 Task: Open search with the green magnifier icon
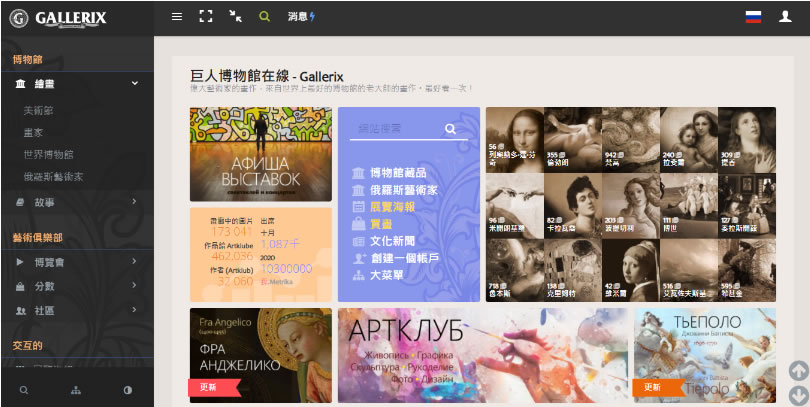point(264,17)
